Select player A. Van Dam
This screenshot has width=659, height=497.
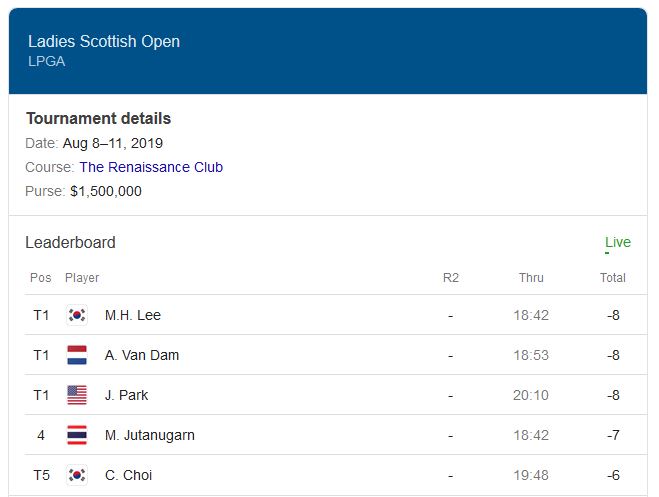(142, 355)
